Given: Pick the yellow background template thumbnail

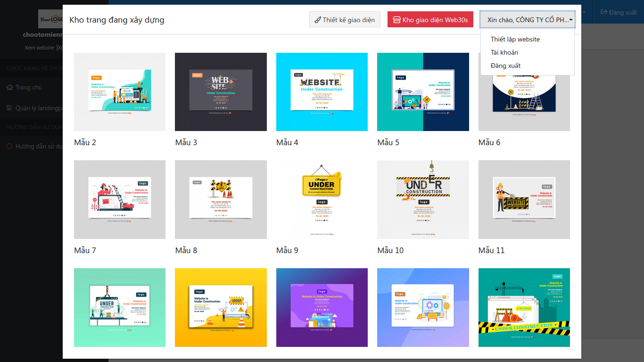Looking at the screenshot, I should (x=221, y=307).
